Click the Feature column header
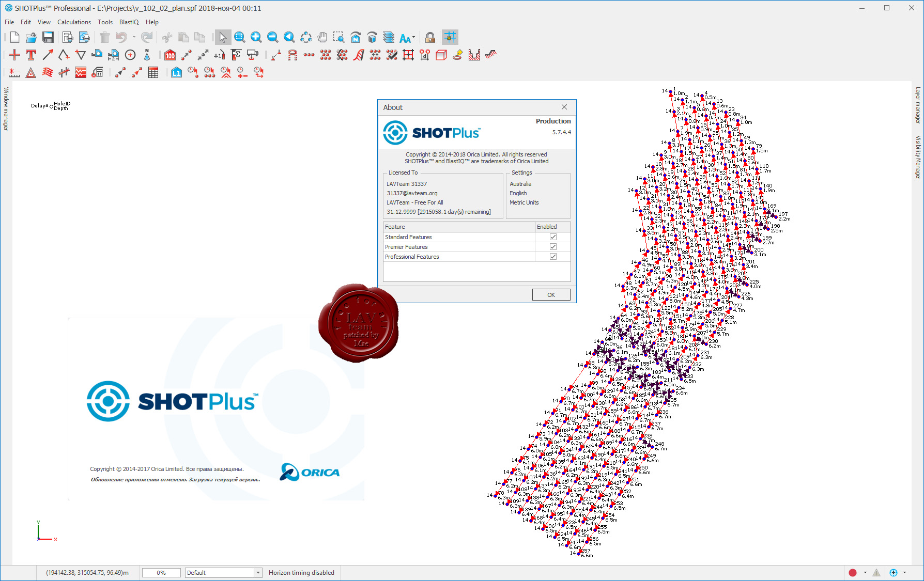 (459, 227)
